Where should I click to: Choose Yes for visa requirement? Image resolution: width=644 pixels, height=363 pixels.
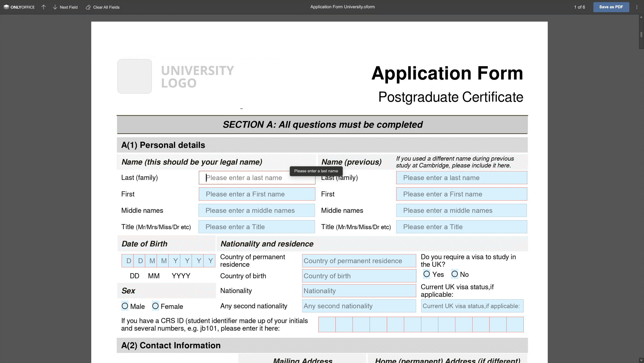pos(426,274)
